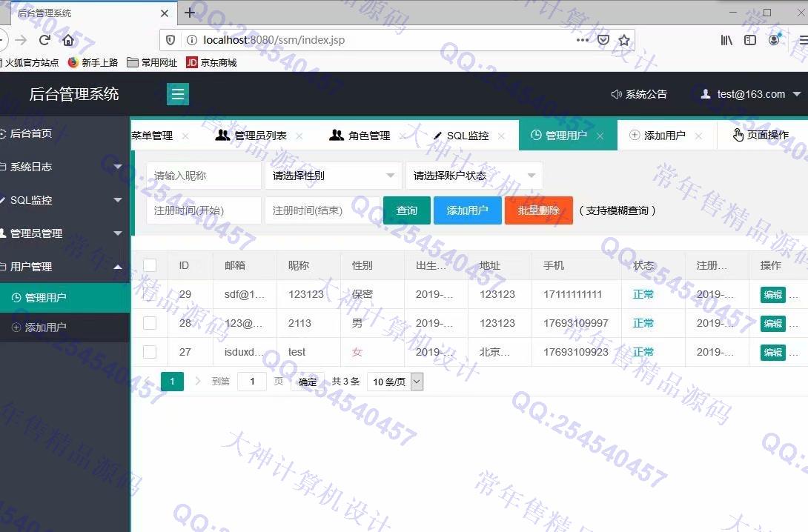Close the 添加用户 tab
The width and height of the screenshot is (808, 532).
[x=699, y=136]
